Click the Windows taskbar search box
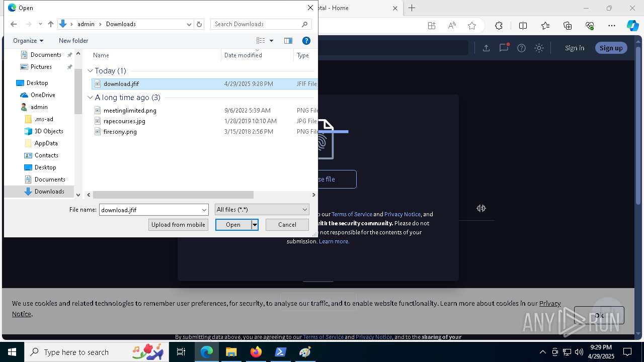 98,352
